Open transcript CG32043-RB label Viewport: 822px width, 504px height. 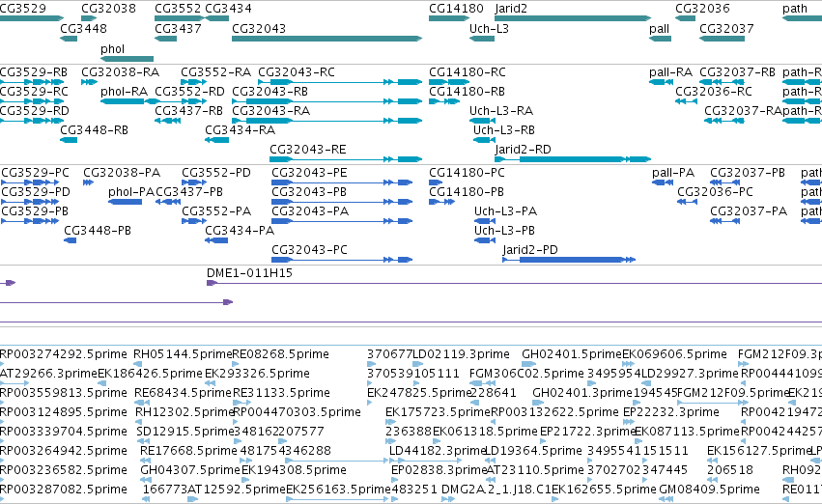pos(270,91)
